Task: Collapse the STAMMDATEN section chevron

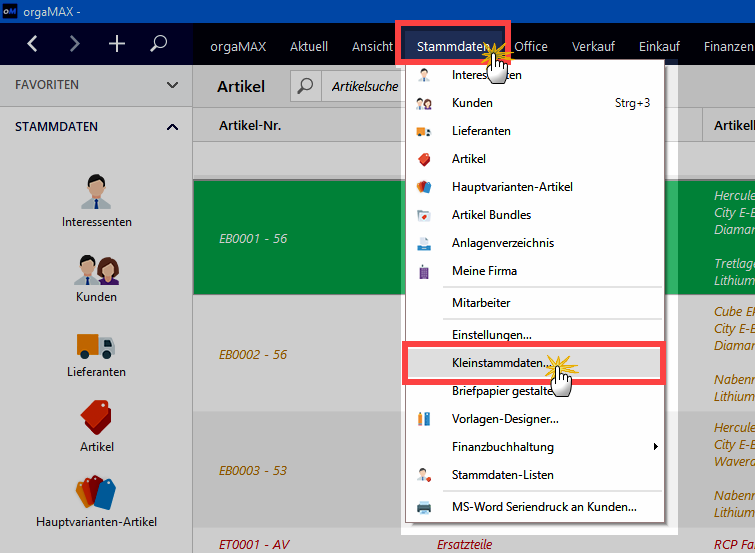Action: click(172, 127)
